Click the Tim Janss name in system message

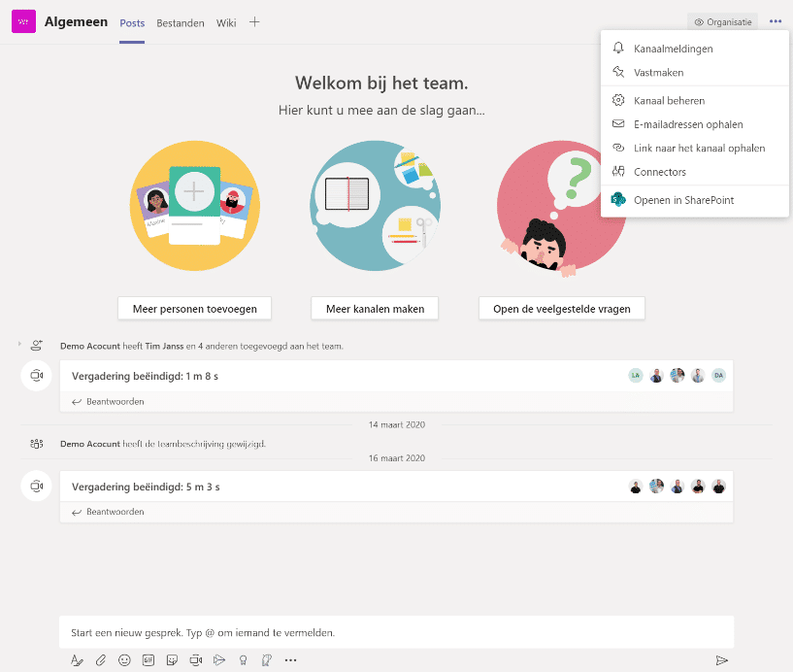[164, 346]
